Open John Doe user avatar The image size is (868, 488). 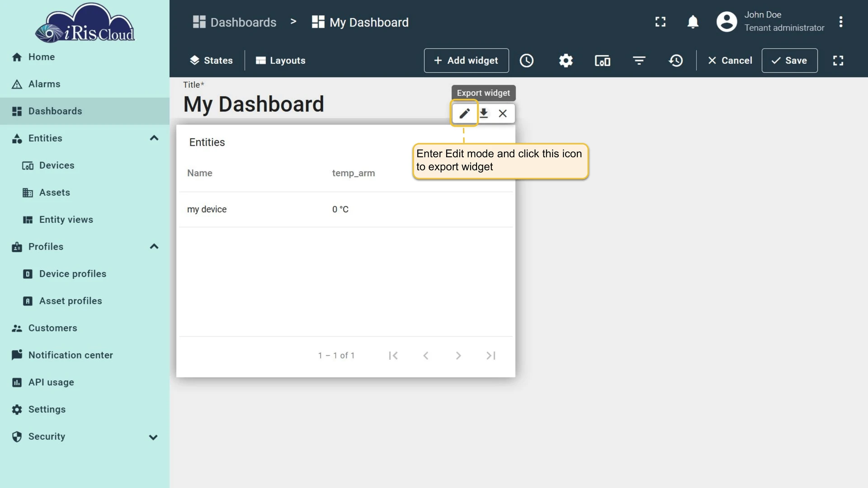pyautogui.click(x=727, y=22)
